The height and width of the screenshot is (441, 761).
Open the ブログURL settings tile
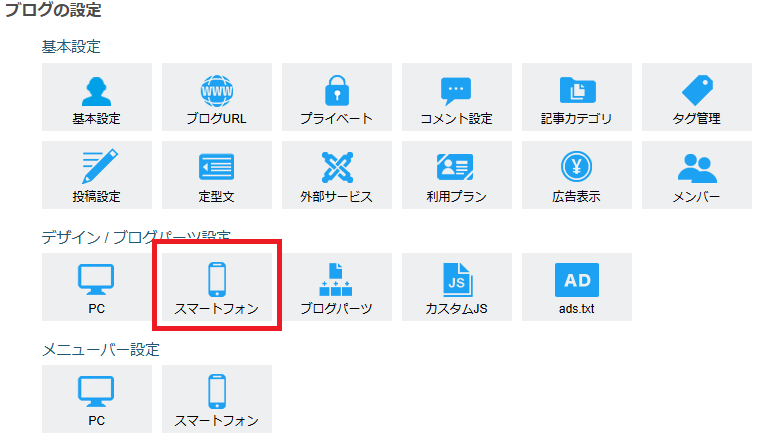point(216,97)
